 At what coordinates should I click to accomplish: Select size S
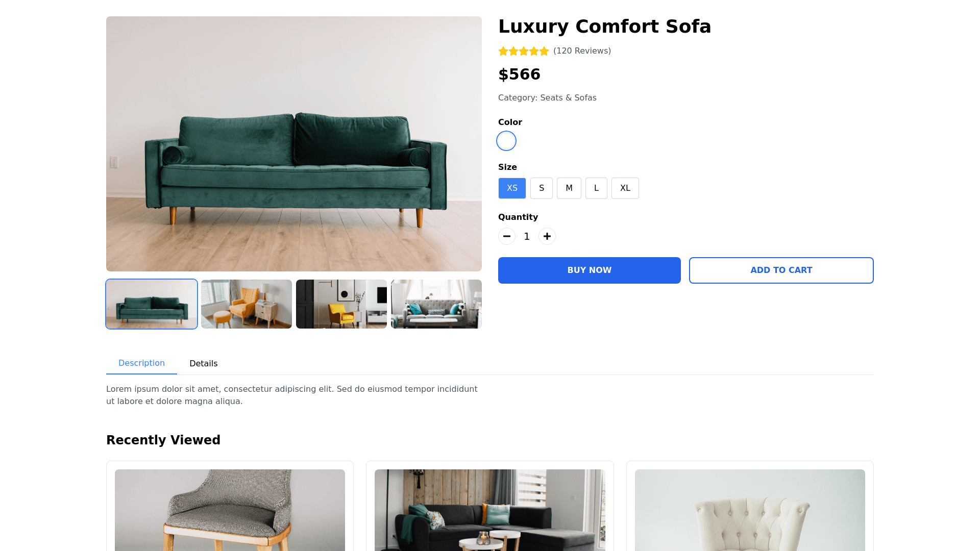click(x=542, y=188)
